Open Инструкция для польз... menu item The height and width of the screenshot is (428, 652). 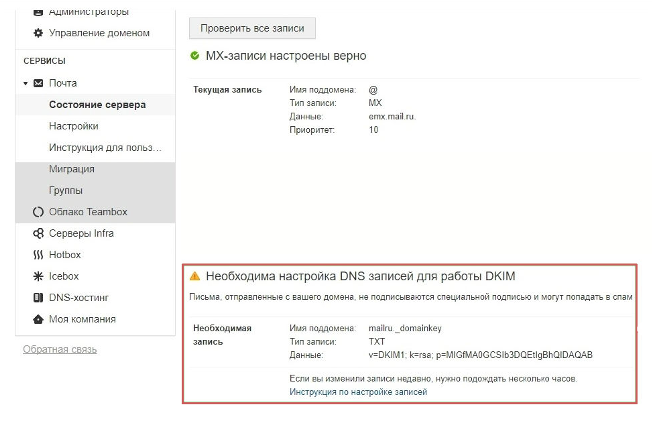[x=105, y=148]
